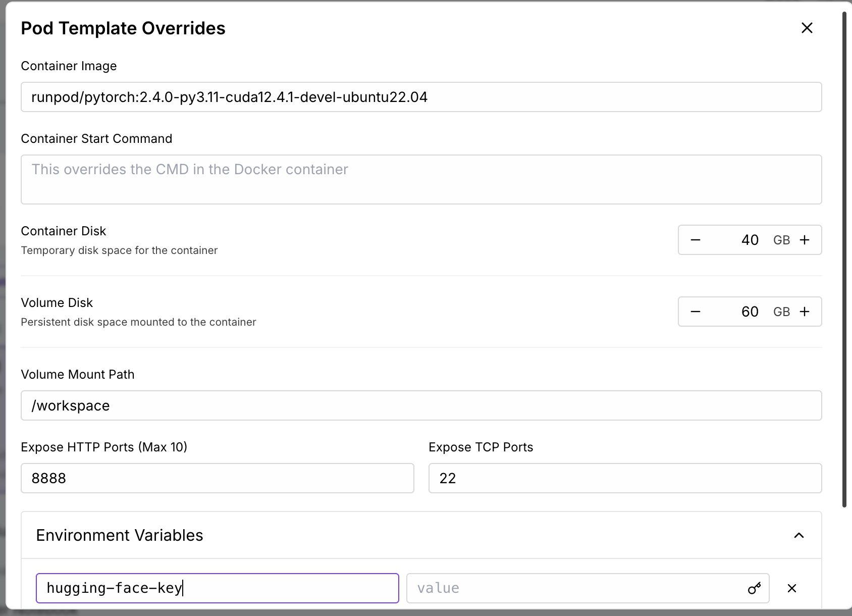Increase Container Disk size with plus
The height and width of the screenshot is (616, 852).
click(x=805, y=240)
